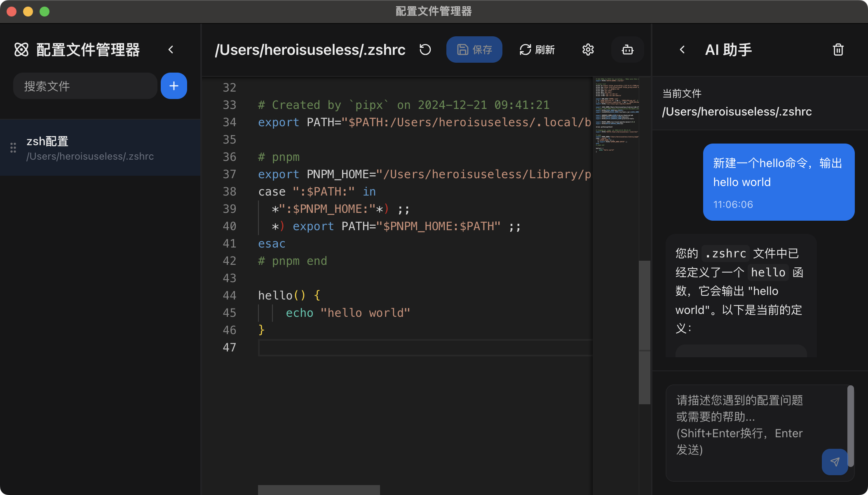This screenshot has width=868, height=495.
Task: Open settings with the gear icon
Action: pyautogui.click(x=588, y=49)
